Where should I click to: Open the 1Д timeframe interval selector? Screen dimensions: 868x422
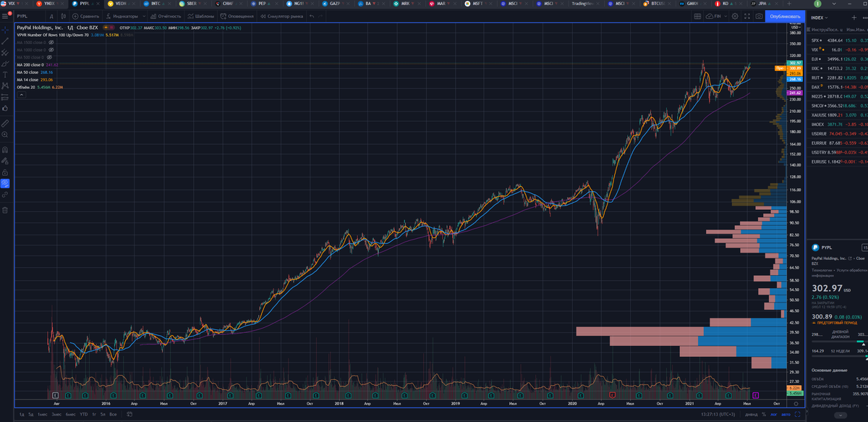pos(52,15)
